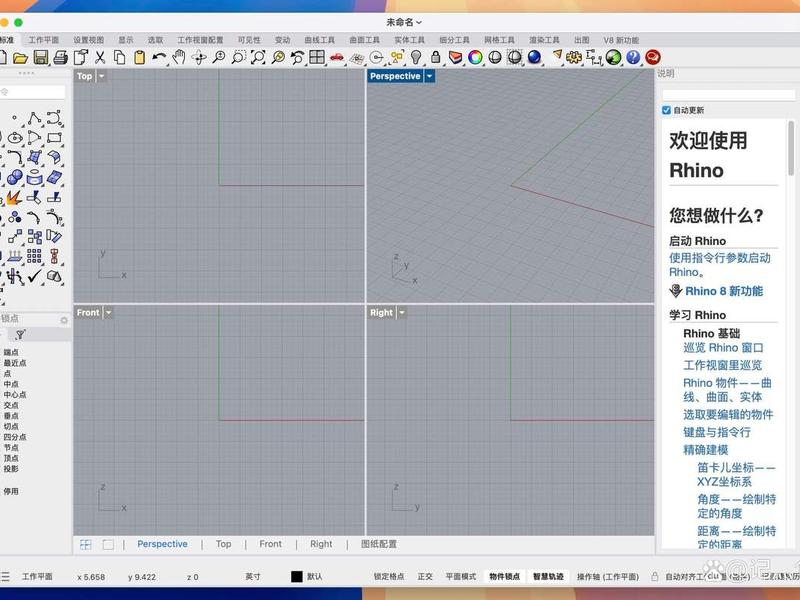Open the Top viewport dropdown arrow
Image resolution: width=800 pixels, height=600 pixels.
[x=102, y=76]
